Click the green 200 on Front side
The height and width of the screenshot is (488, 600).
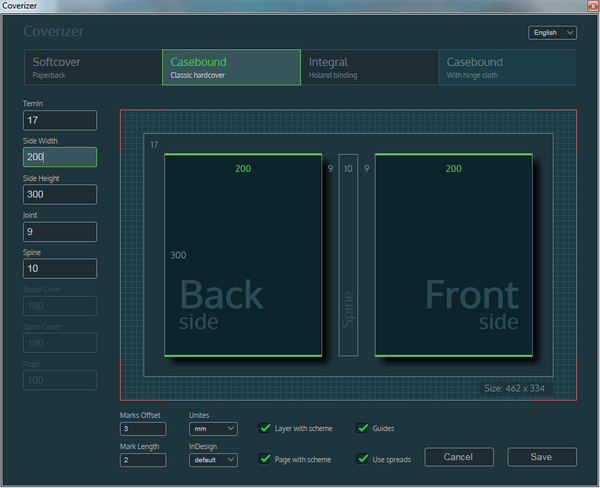tap(453, 169)
